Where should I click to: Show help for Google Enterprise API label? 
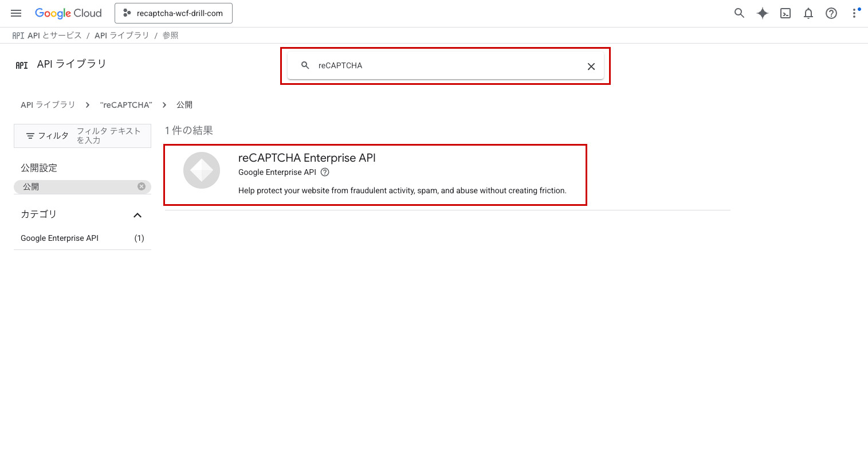(325, 172)
